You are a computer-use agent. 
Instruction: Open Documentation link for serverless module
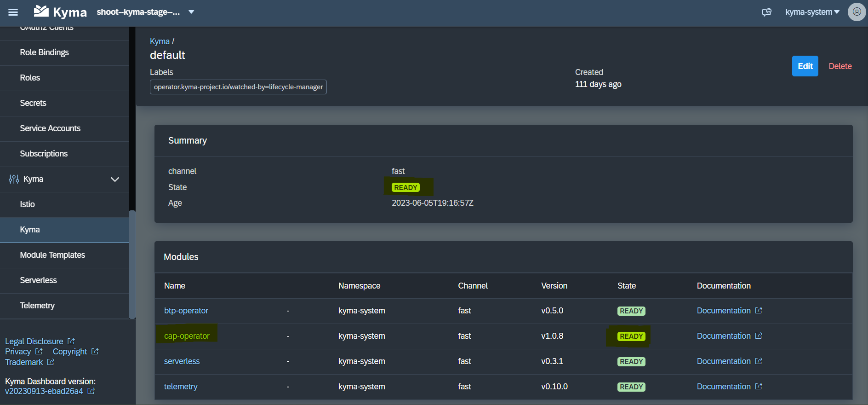(x=724, y=361)
